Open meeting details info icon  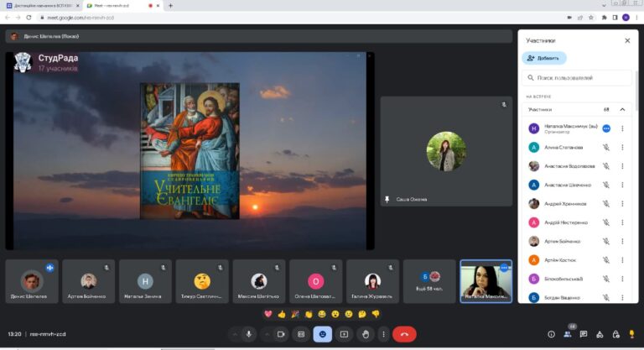coord(551,334)
